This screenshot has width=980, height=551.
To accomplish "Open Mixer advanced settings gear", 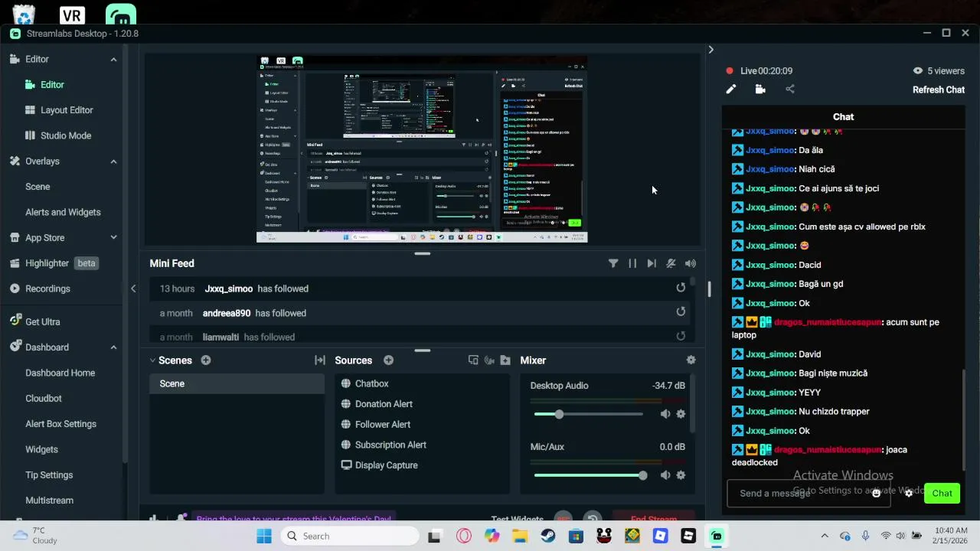I will pyautogui.click(x=691, y=360).
